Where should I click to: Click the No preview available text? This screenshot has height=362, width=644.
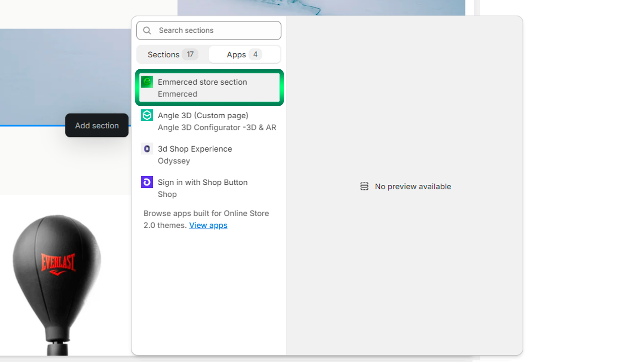pos(413,186)
